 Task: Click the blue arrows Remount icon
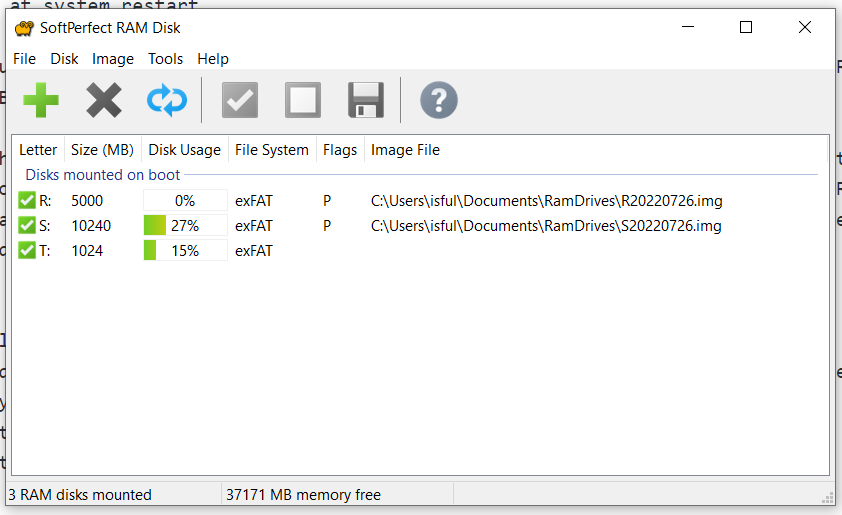click(x=167, y=100)
